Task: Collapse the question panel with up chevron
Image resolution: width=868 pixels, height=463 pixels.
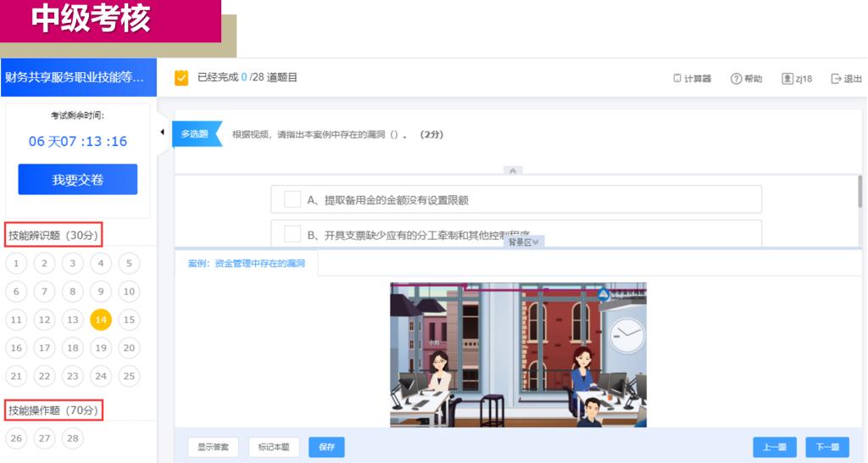Action: pos(512,170)
